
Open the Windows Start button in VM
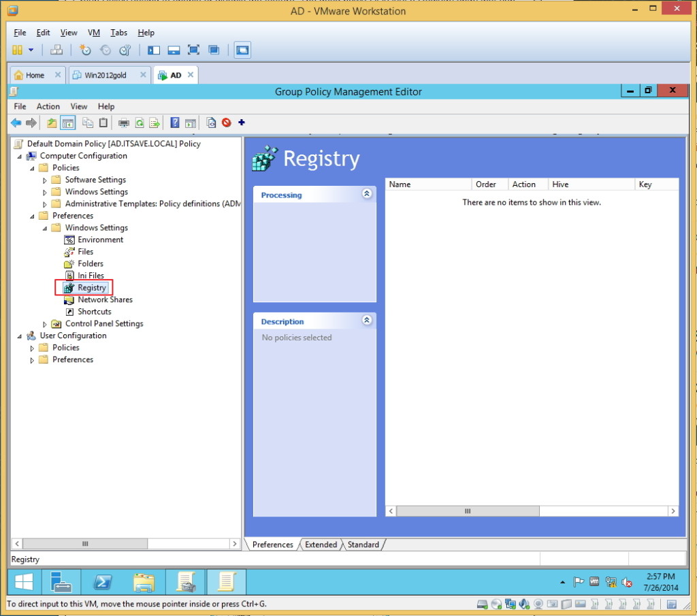click(x=24, y=582)
